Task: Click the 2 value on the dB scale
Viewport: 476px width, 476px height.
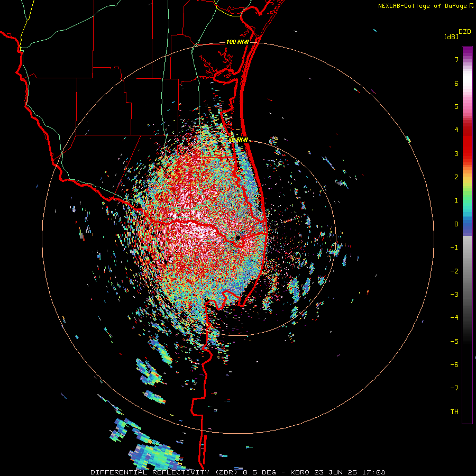Action: pos(456,177)
